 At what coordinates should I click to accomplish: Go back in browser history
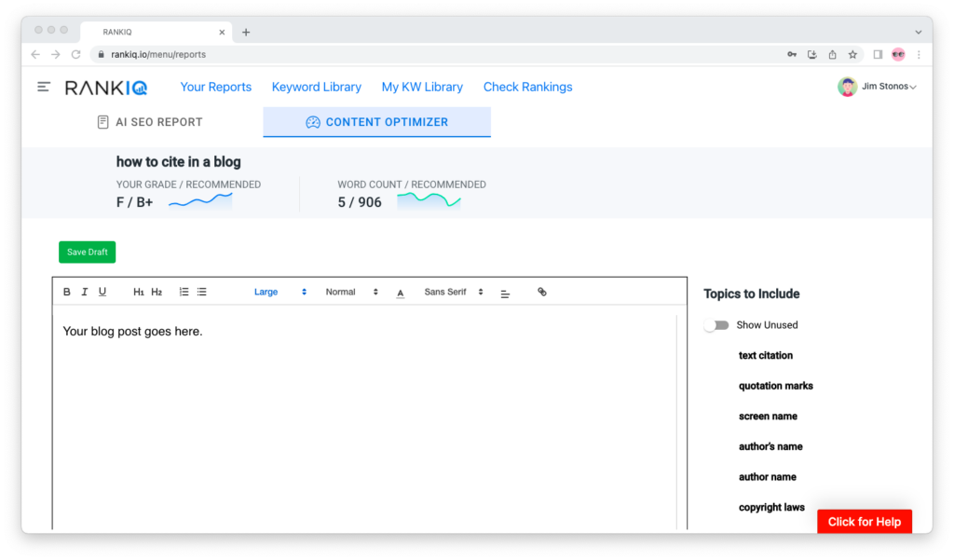pyautogui.click(x=35, y=54)
